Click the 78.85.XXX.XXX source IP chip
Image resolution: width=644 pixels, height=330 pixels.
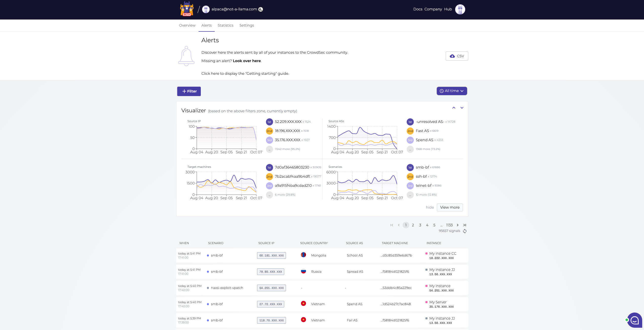click(x=271, y=272)
